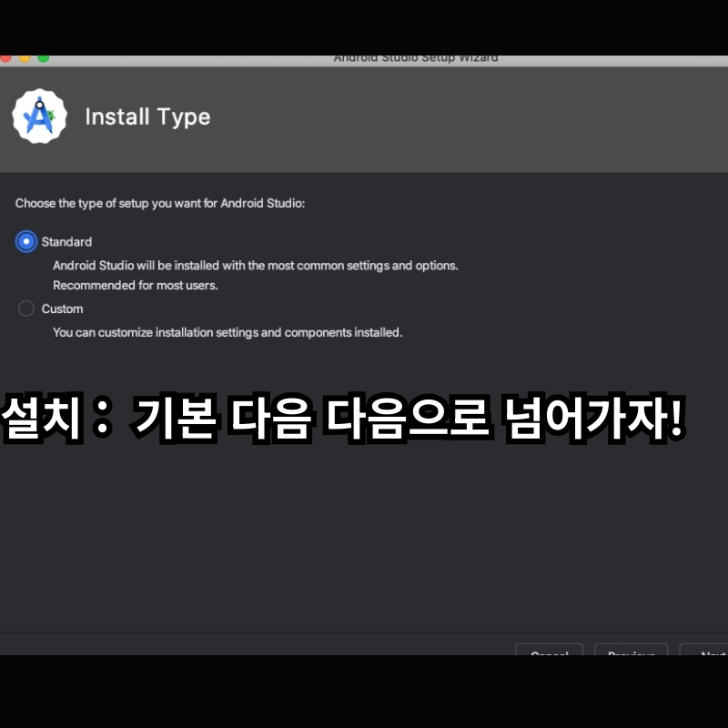
Task: Click the Android Studio logo icon
Action: coord(39,116)
